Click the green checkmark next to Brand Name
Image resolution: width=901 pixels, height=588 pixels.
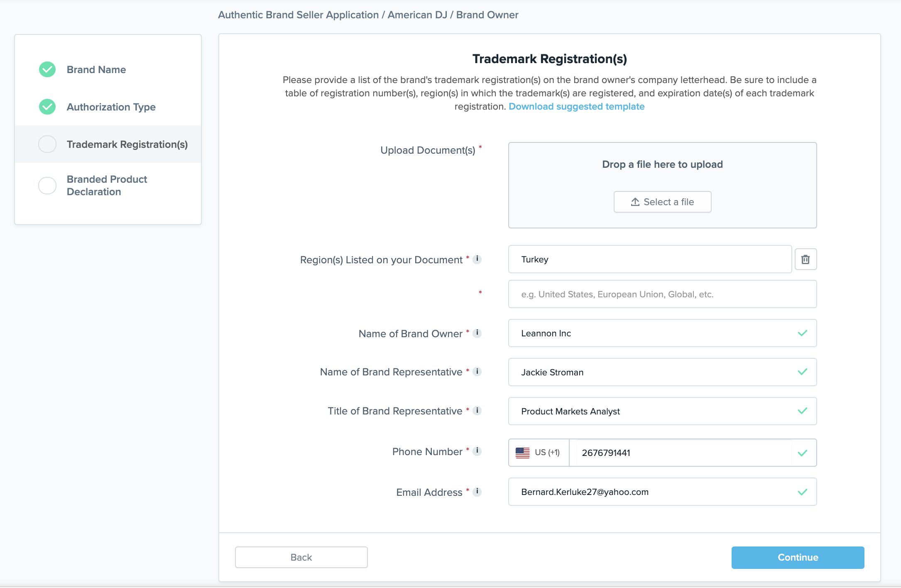coord(47,70)
